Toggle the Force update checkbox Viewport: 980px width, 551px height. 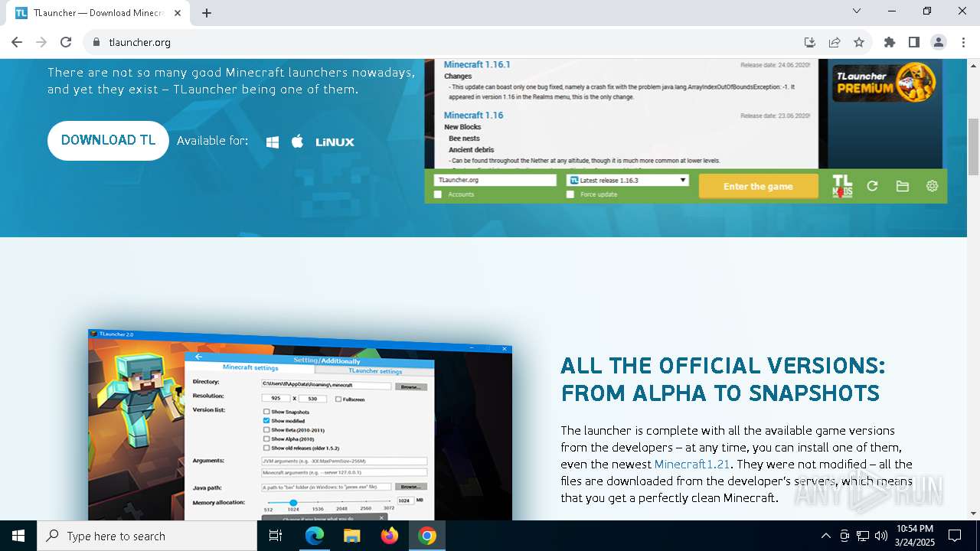(x=570, y=194)
